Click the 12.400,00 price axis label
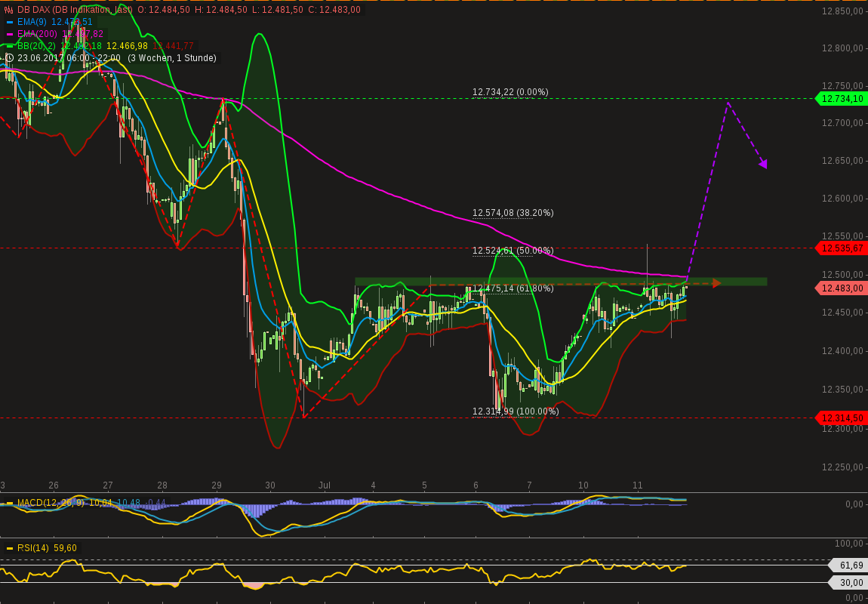 click(843, 350)
